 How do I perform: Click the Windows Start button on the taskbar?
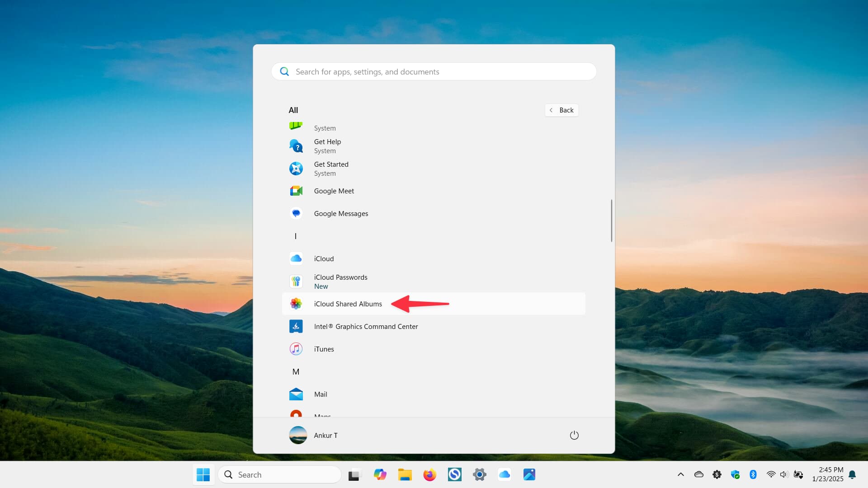point(203,474)
